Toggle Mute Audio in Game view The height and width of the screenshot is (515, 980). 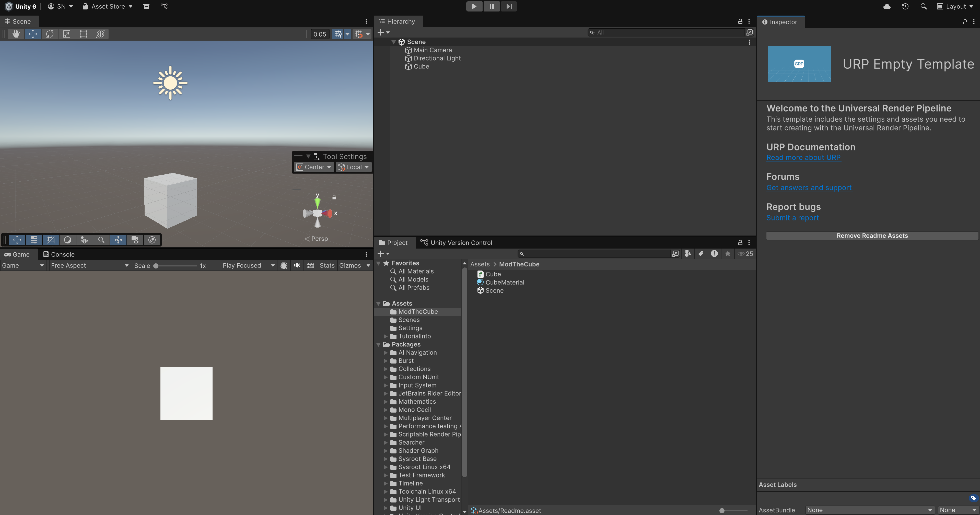(x=297, y=265)
